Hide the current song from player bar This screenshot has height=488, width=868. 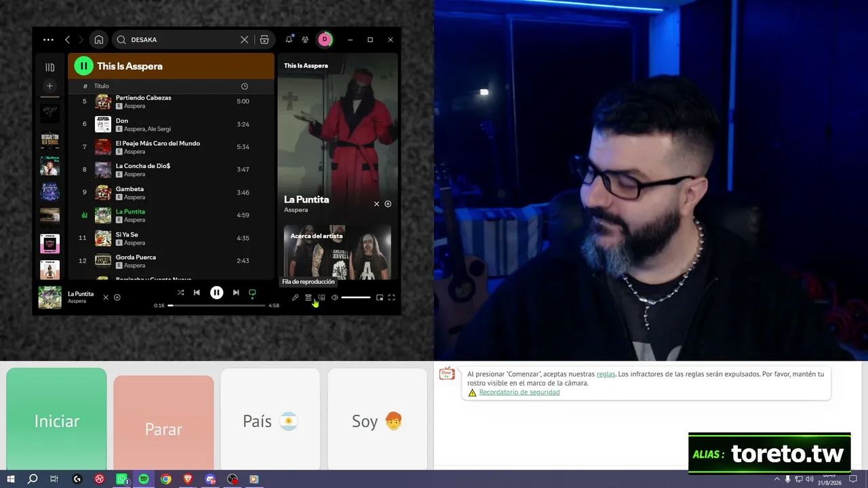pos(106,298)
